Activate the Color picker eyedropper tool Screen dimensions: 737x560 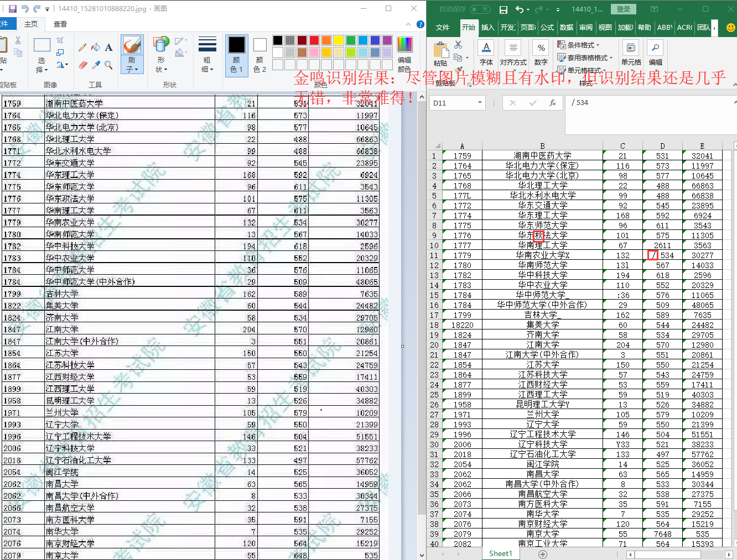pyautogui.click(x=96, y=65)
